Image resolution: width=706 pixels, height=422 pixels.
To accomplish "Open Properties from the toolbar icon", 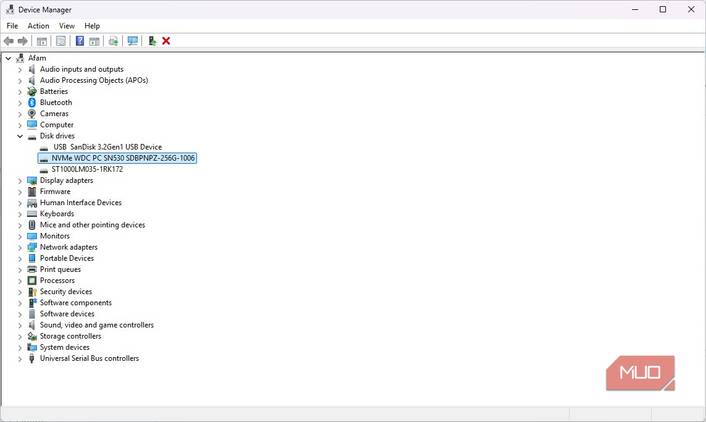I will click(x=61, y=41).
